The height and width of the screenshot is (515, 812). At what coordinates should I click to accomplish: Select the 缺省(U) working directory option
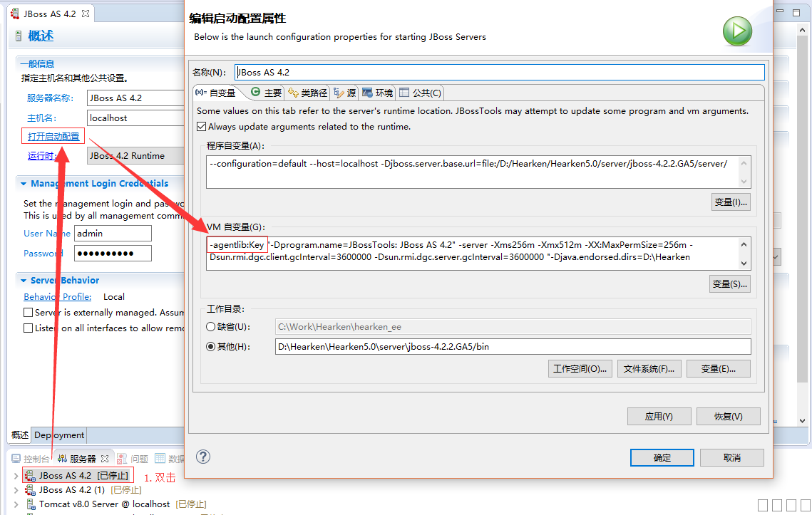(211, 327)
